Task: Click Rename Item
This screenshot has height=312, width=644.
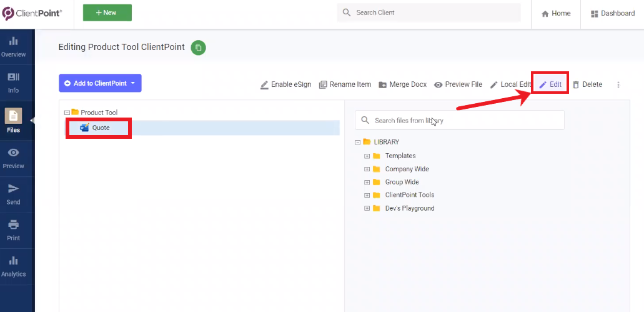Action: click(345, 84)
